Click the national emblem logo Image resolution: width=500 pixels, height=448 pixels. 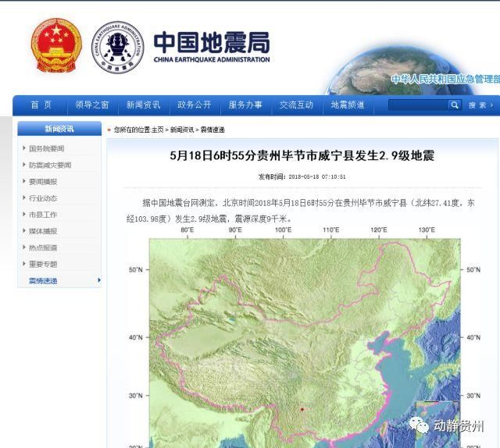pyautogui.click(x=56, y=45)
